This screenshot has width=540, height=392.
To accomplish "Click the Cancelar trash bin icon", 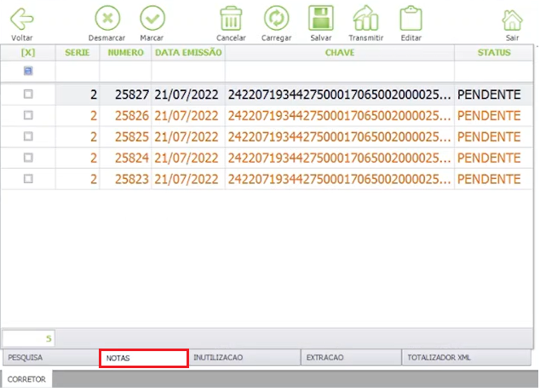I will (231, 19).
